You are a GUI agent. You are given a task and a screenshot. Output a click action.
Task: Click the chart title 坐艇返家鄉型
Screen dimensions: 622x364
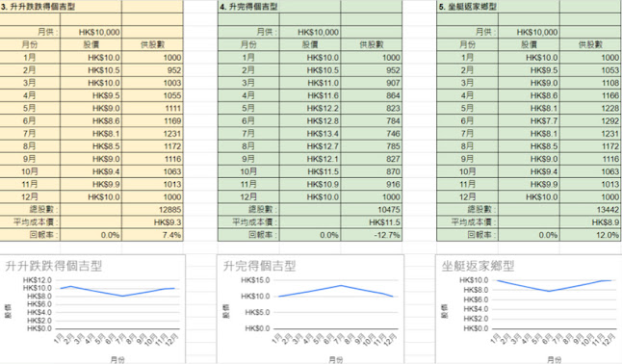click(478, 266)
